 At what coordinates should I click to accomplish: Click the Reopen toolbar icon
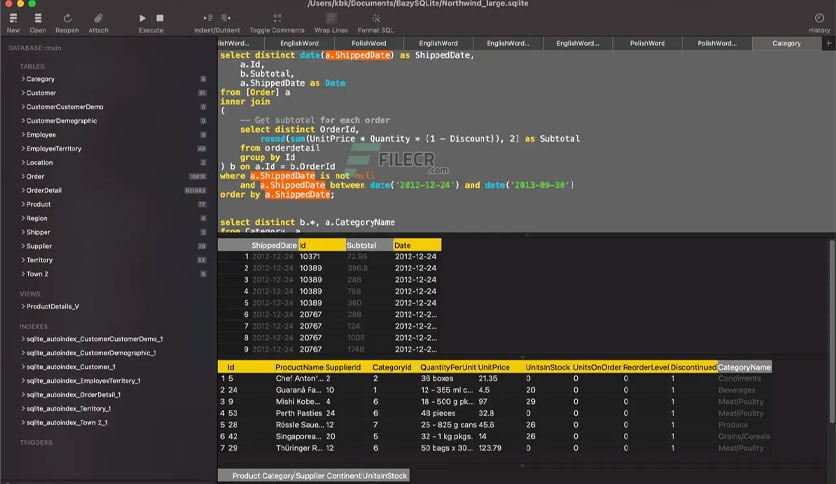(x=67, y=18)
